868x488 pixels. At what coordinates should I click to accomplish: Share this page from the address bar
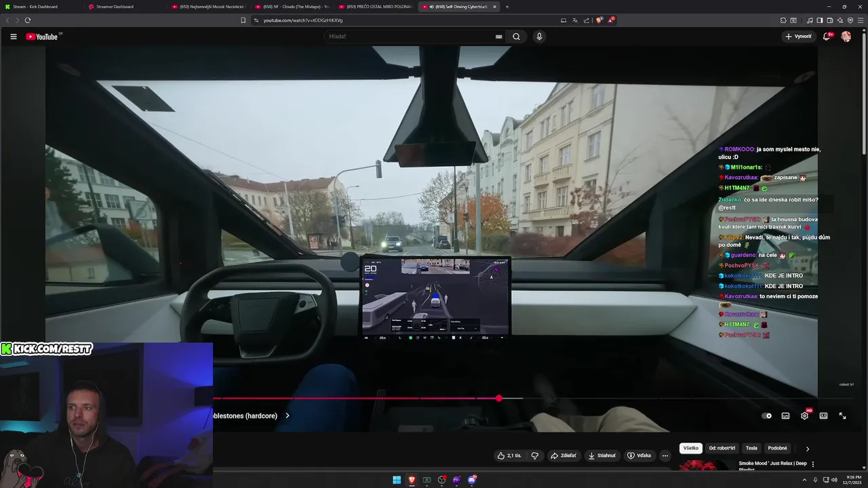tap(586, 20)
